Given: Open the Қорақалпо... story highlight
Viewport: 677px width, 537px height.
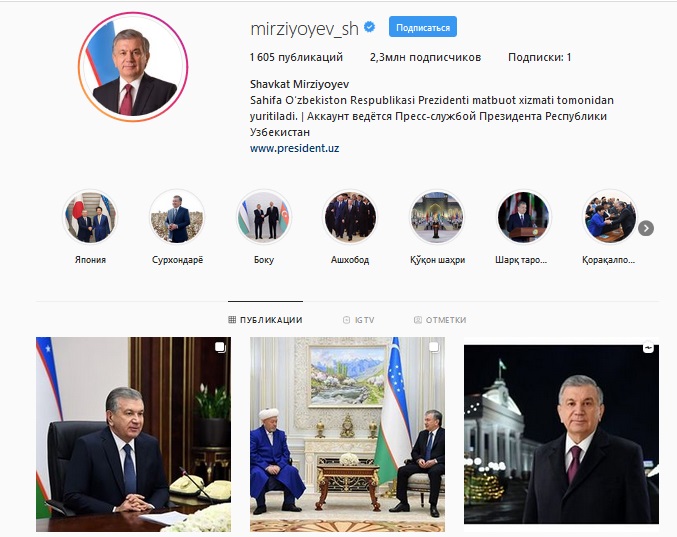Looking at the screenshot, I should pyautogui.click(x=610, y=217).
